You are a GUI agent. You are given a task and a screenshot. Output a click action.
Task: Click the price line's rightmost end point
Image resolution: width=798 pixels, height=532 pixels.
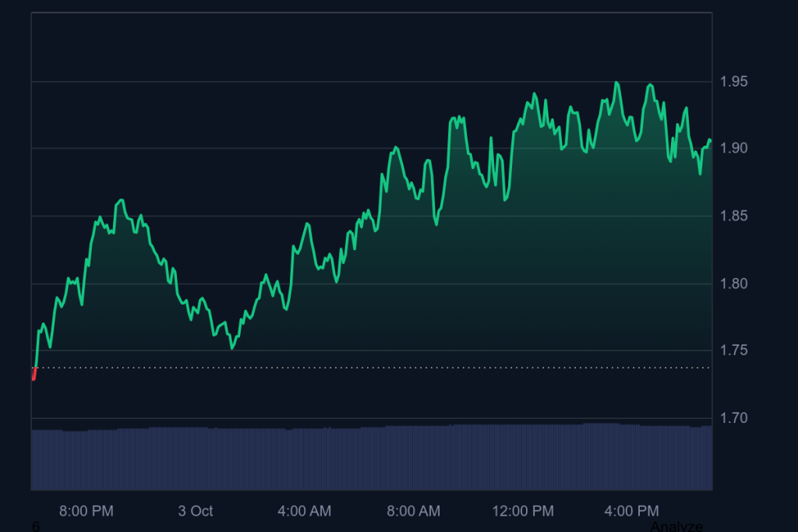[710, 140]
